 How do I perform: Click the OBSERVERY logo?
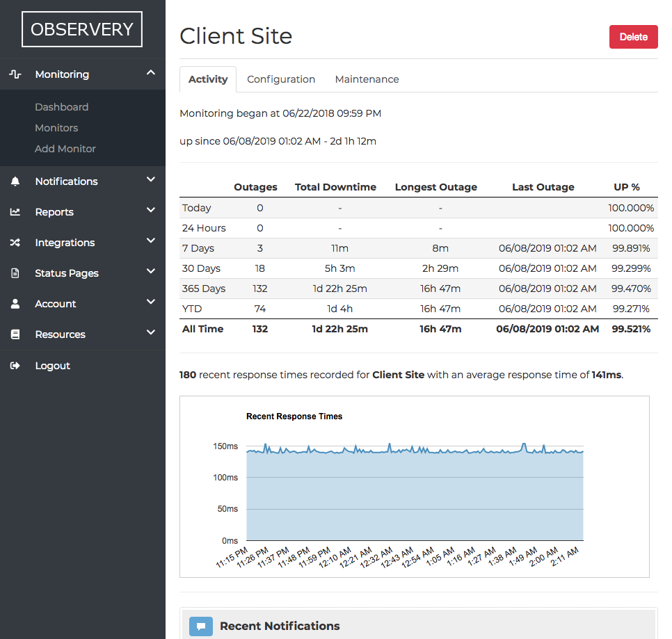click(x=82, y=29)
